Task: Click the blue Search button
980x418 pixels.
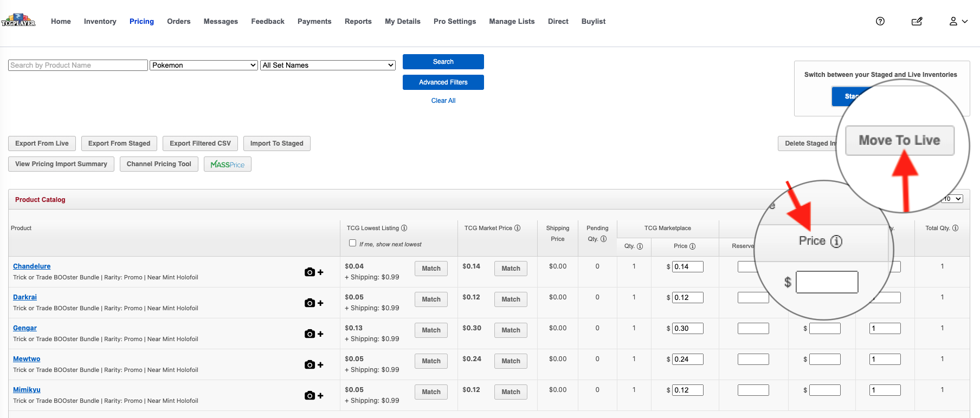Action: [443, 62]
